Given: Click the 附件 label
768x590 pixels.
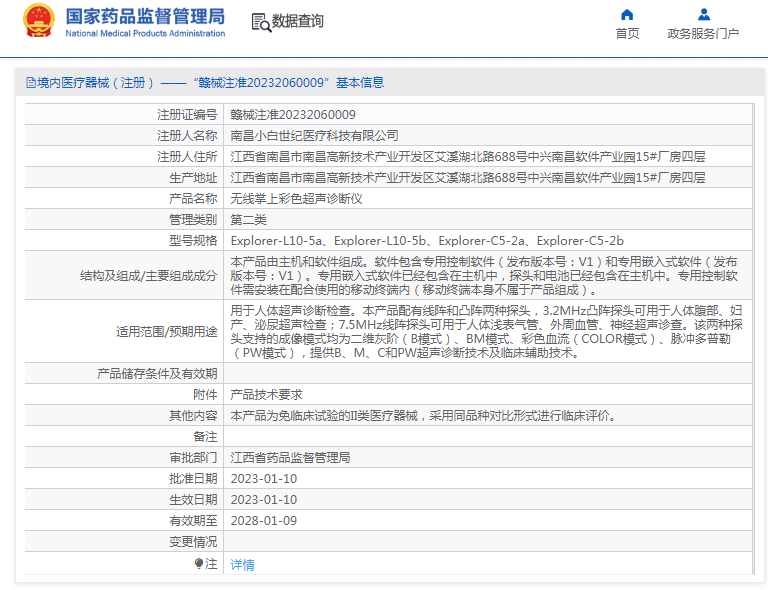Looking at the screenshot, I should (205, 395).
